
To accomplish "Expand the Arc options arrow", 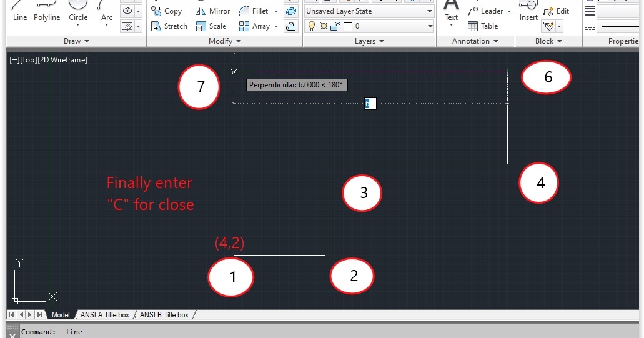I will (106, 25).
